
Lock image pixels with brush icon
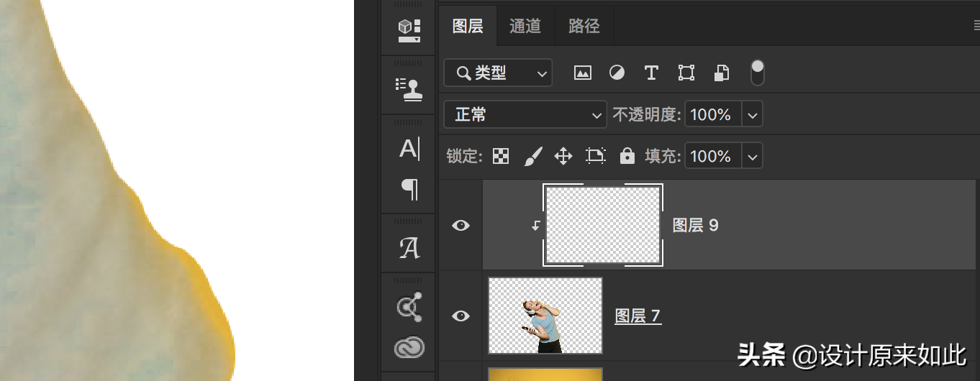point(532,156)
